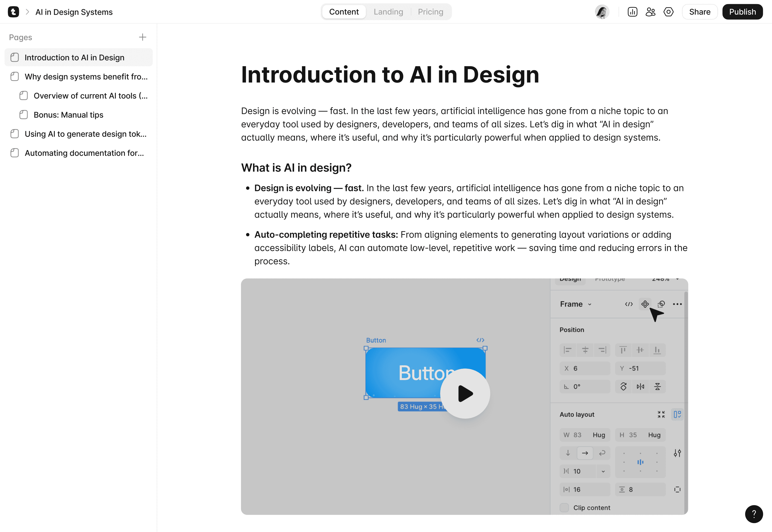Click the app logo home icon

click(13, 12)
